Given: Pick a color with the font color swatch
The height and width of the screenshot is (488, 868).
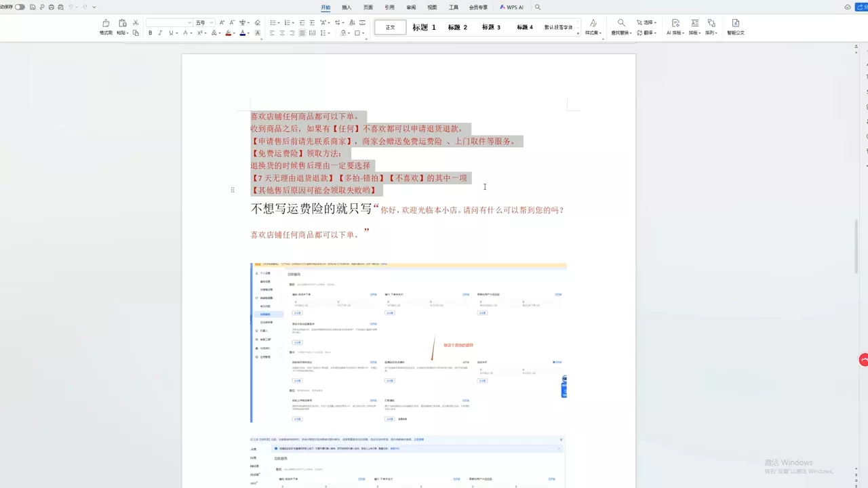Looking at the screenshot, I should 242,33.
